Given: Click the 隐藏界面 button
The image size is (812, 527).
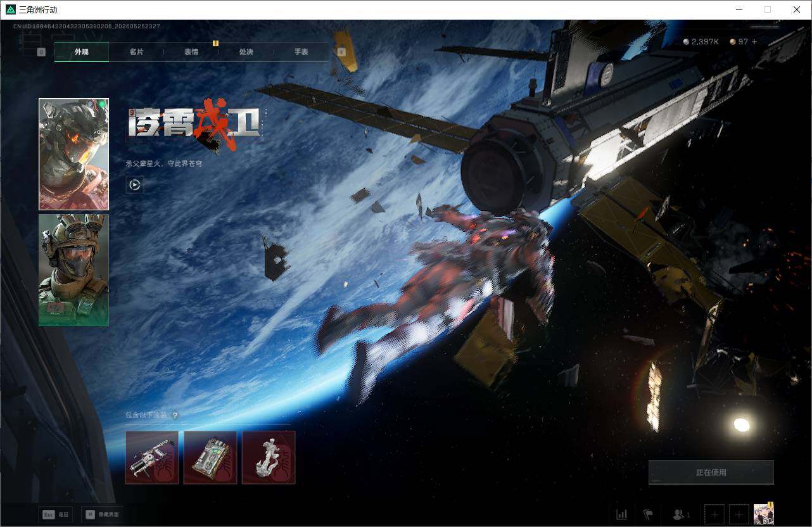Looking at the screenshot, I should 103,514.
